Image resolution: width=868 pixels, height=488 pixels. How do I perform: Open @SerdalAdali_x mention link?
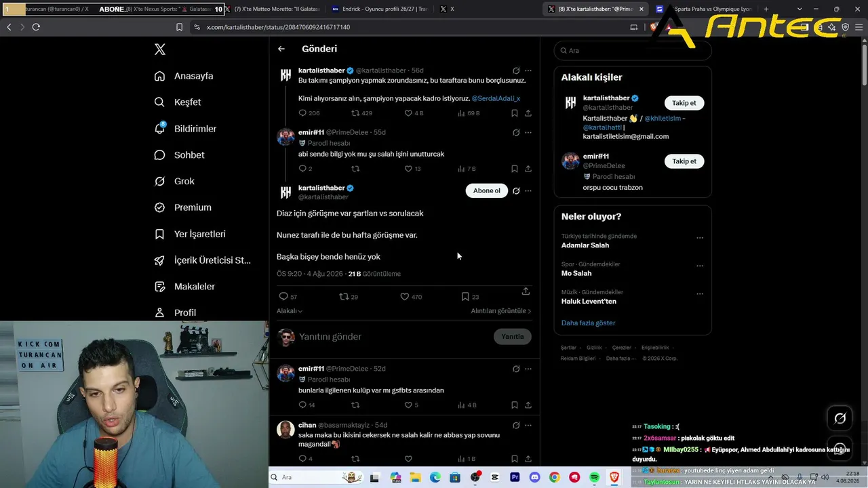pyautogui.click(x=496, y=99)
